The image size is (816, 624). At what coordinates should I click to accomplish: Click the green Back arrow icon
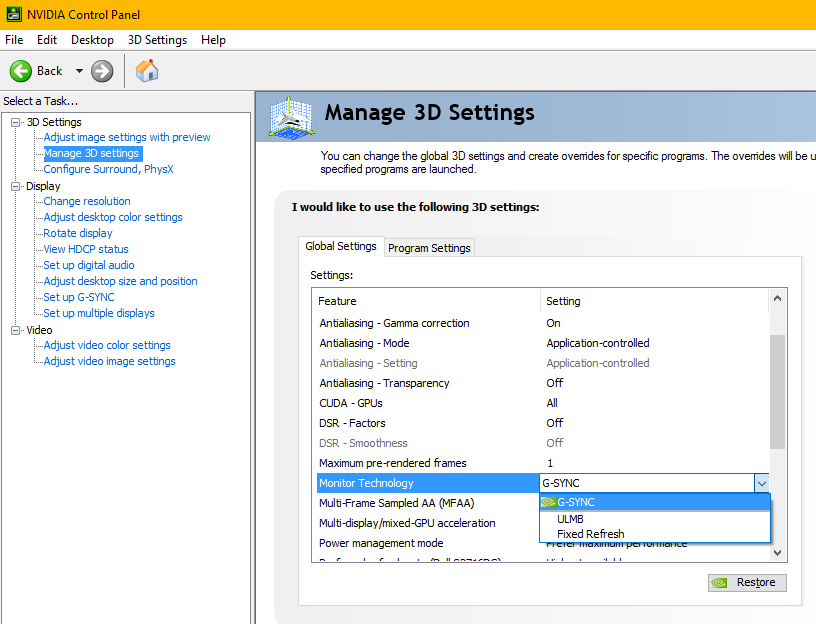coord(21,71)
